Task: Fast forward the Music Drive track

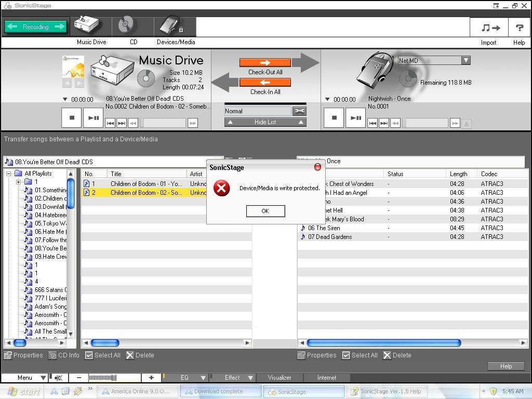Action: click(x=193, y=123)
